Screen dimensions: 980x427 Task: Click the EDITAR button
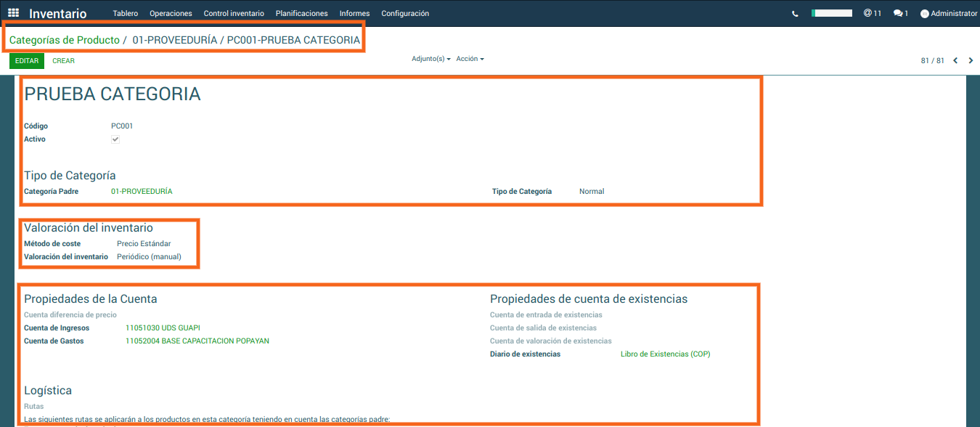tap(27, 61)
